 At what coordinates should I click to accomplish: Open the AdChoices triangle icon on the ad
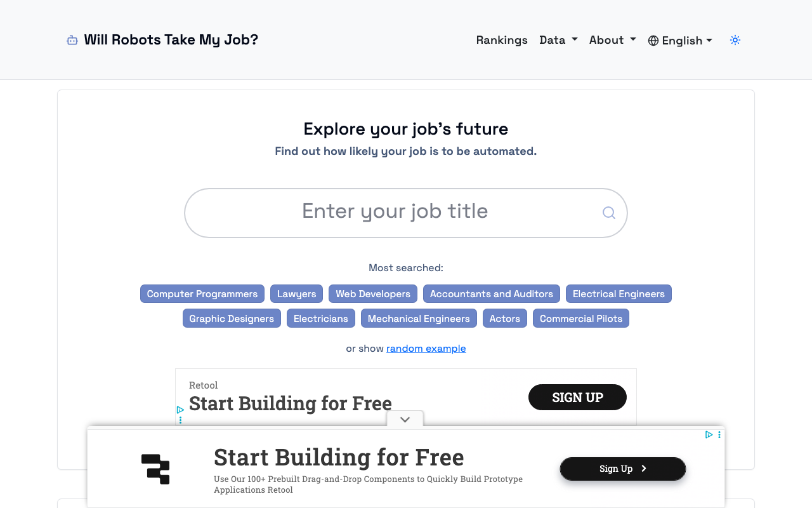point(709,434)
